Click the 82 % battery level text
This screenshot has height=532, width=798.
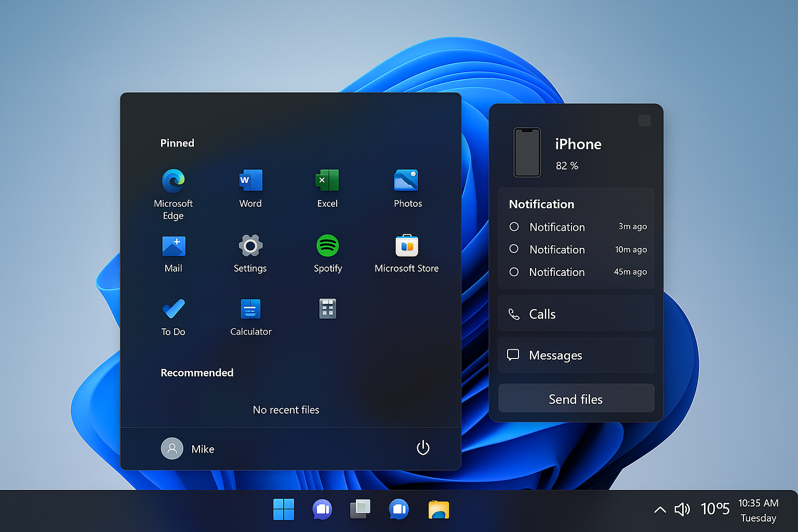(567, 166)
